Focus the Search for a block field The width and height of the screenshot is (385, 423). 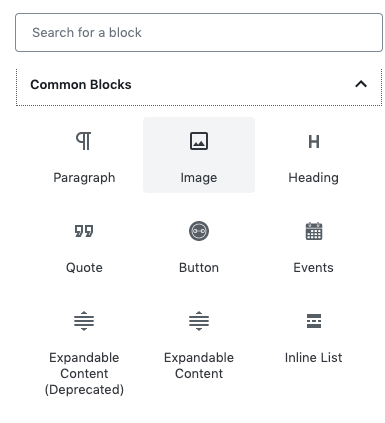tap(199, 33)
